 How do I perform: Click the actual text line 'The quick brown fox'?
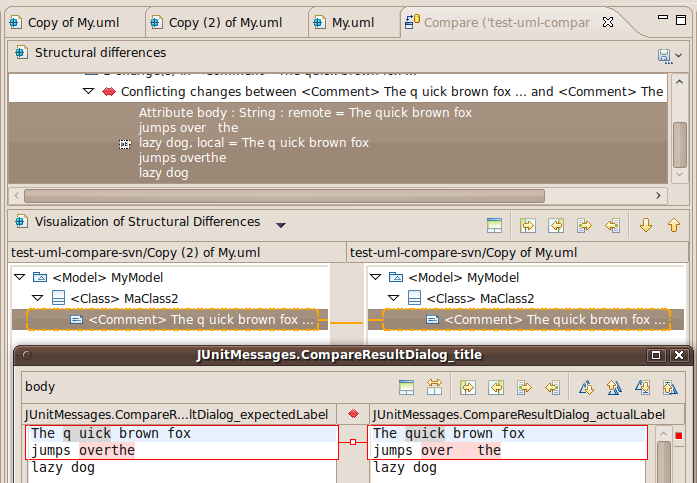(449, 433)
